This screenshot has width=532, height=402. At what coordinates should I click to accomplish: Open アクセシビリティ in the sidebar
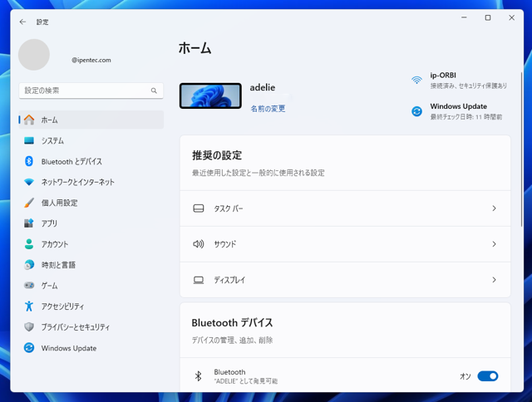pos(91,306)
